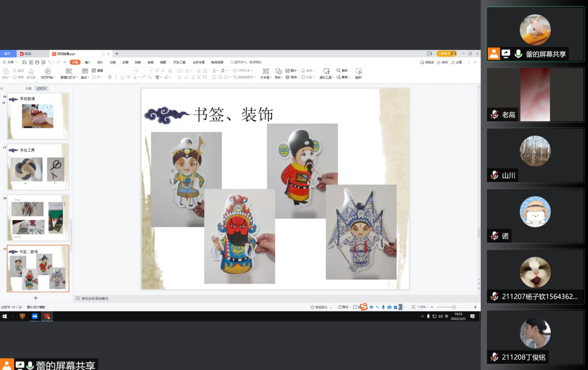Switch to the 插入 (Insert) ribbon tab
588x370 pixels.
(x=87, y=62)
